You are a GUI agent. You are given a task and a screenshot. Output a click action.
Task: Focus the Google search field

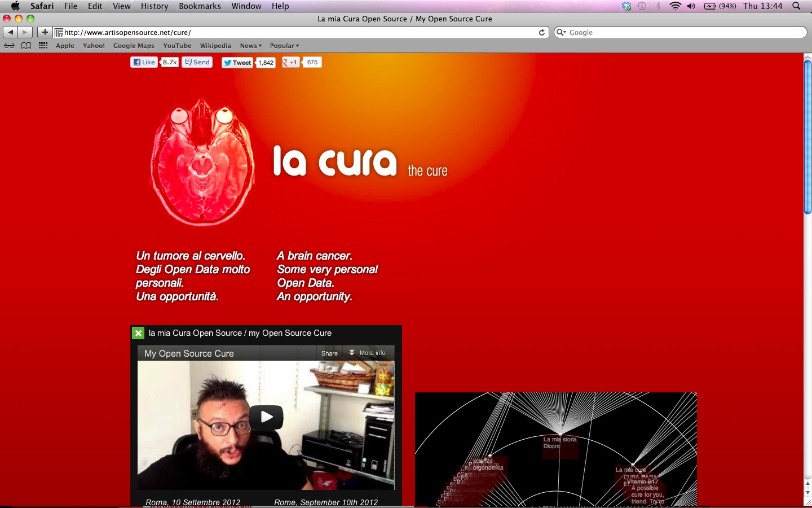click(681, 32)
